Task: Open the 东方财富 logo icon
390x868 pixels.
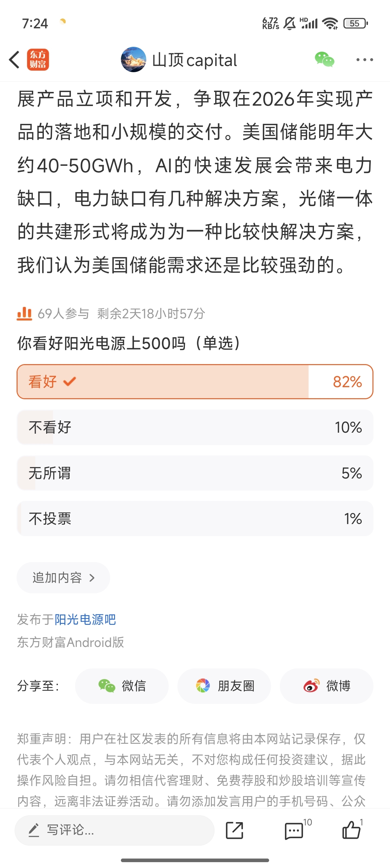Action: coord(38,60)
